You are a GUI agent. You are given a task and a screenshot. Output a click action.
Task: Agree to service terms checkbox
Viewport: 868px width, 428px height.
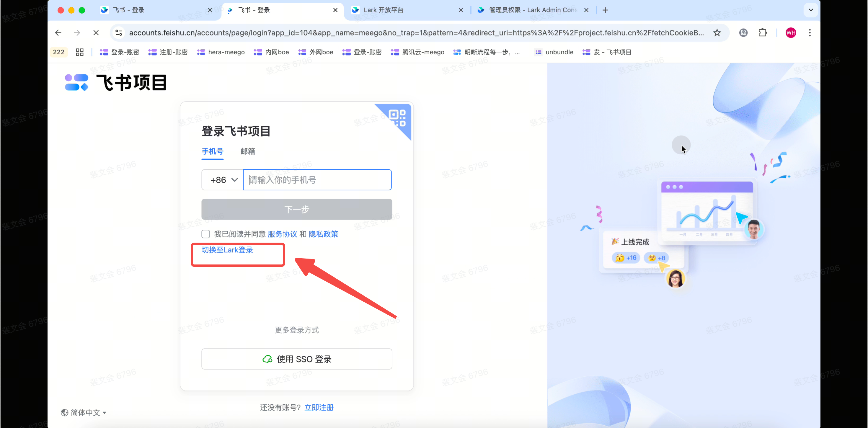click(x=205, y=234)
